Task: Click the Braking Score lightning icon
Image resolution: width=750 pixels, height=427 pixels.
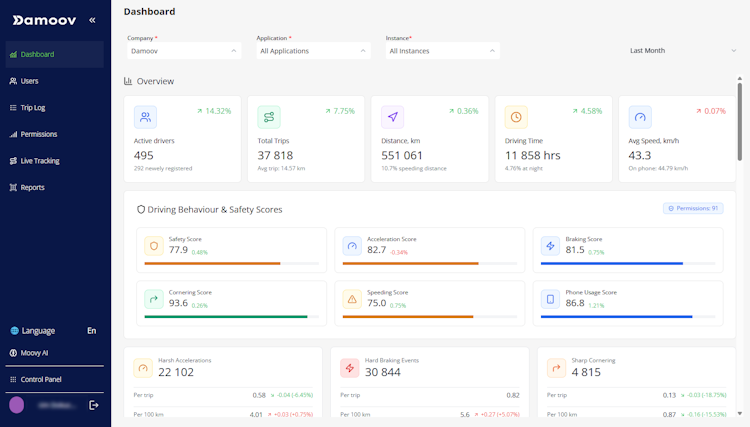Action: coord(551,246)
